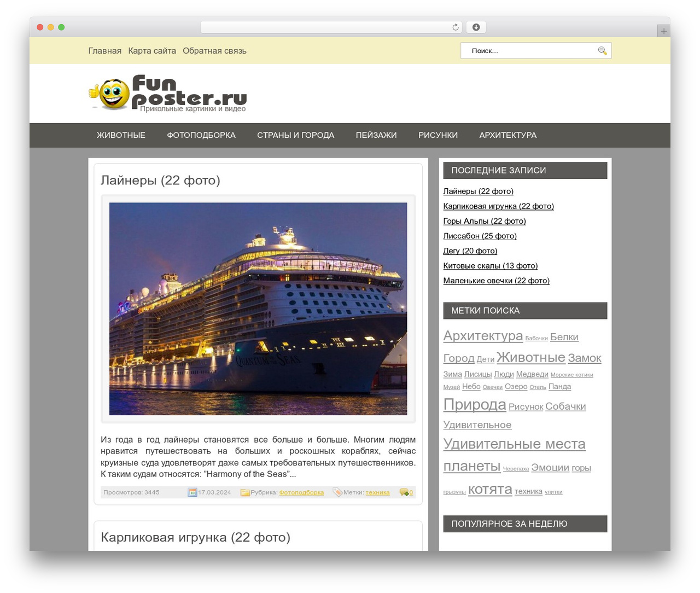Select the Архитектура tag in the cloud
The height and width of the screenshot is (593, 700).
(x=483, y=335)
